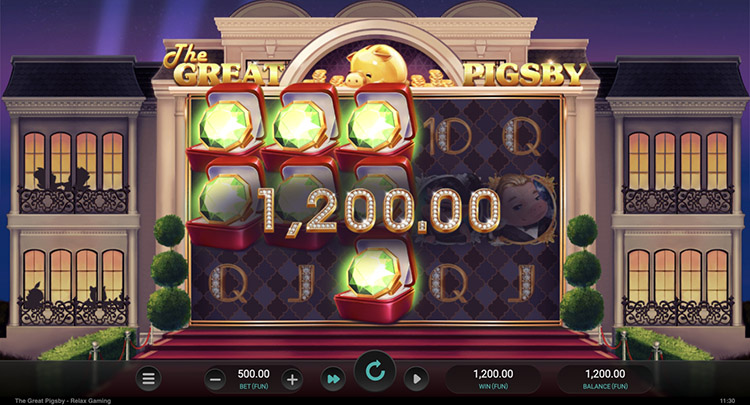Increase the bet with plus button
The width and height of the screenshot is (750, 405).
tap(292, 380)
